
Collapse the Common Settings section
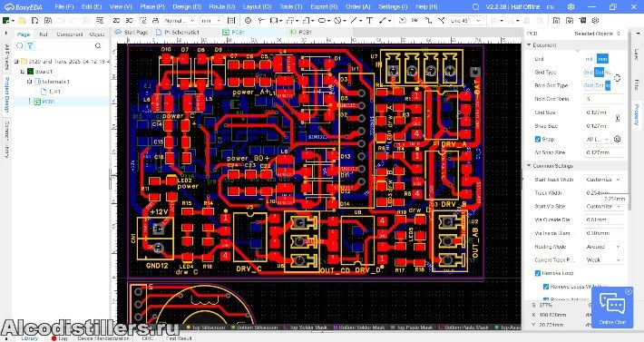pos(529,166)
